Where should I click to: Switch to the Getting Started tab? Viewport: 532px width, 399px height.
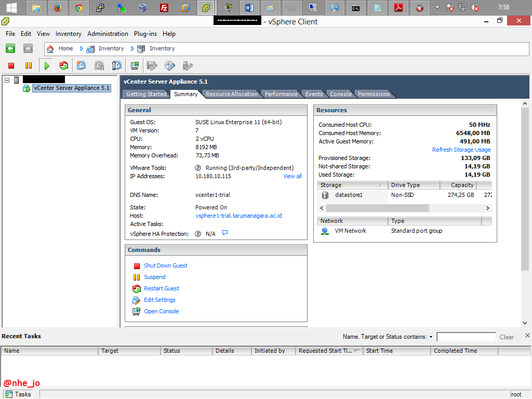coord(146,95)
